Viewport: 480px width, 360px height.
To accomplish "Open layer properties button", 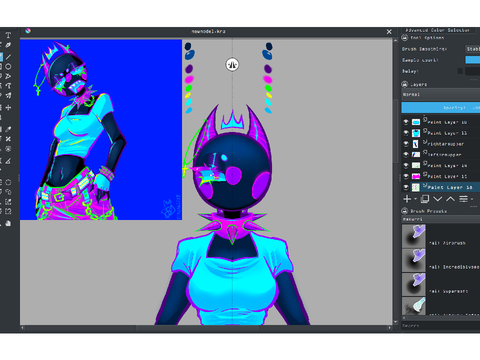I will click(463, 199).
